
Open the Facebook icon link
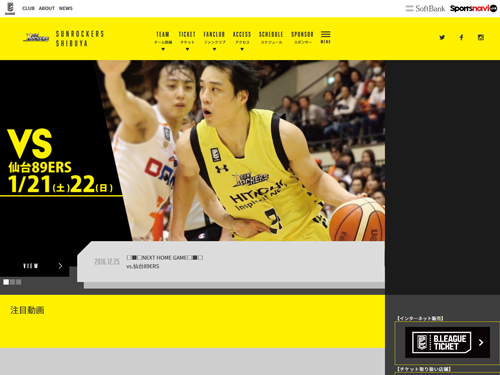tap(461, 37)
